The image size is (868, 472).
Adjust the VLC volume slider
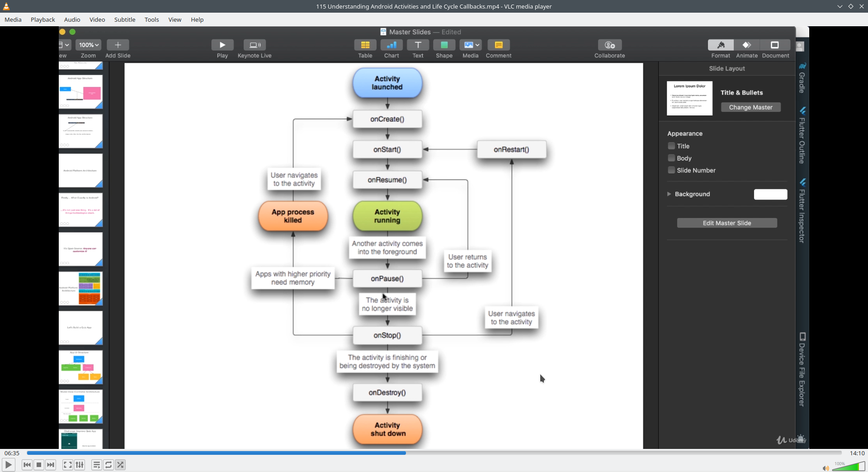[x=849, y=467]
